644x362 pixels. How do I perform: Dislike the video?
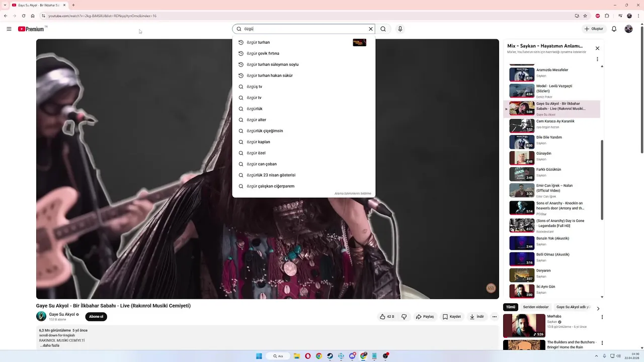coord(404,317)
